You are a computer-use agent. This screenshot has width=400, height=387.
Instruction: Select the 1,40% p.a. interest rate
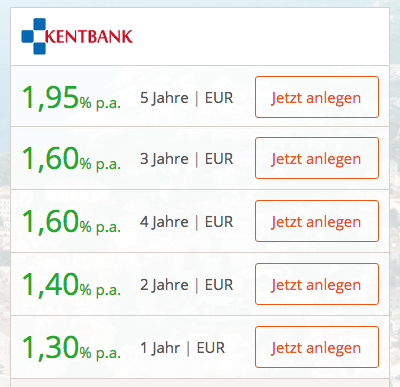[71, 284]
